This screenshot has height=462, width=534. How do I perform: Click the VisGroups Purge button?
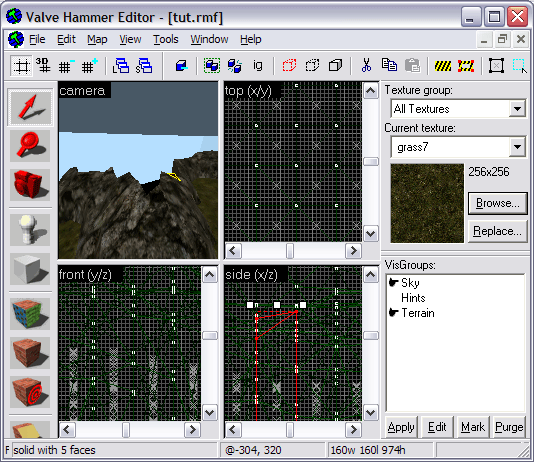(509, 427)
